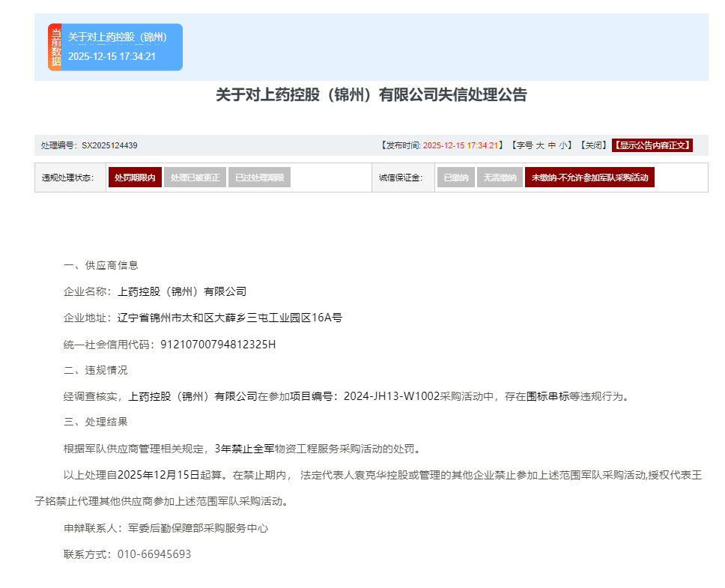
Task: Click the red publish time in toolbar
Action: (x=461, y=145)
